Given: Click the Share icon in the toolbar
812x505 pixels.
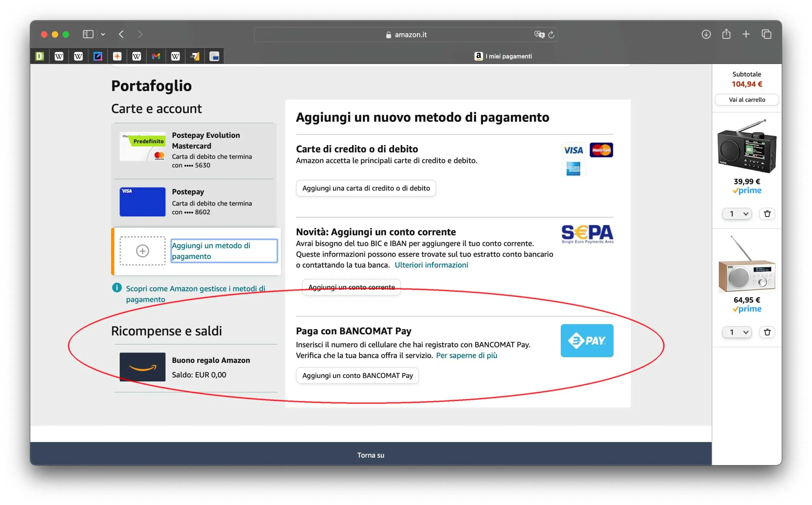Looking at the screenshot, I should pos(726,34).
